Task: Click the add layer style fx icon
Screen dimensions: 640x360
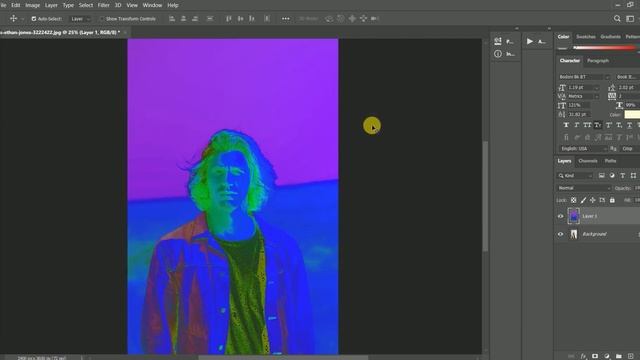Action: pyautogui.click(x=583, y=356)
